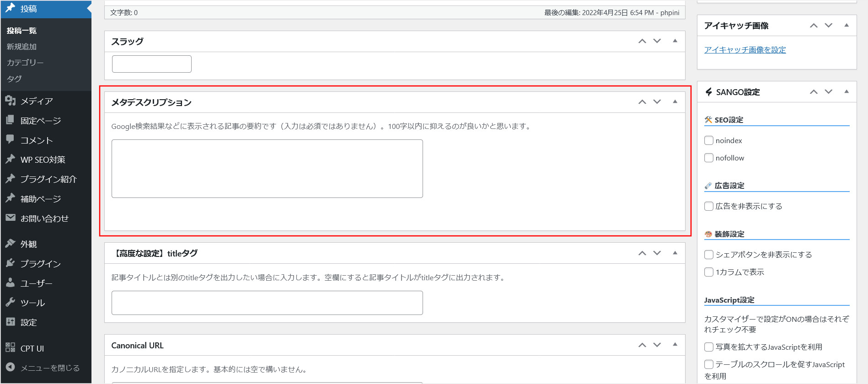Open Plugins using the plug icon

pyautogui.click(x=11, y=263)
